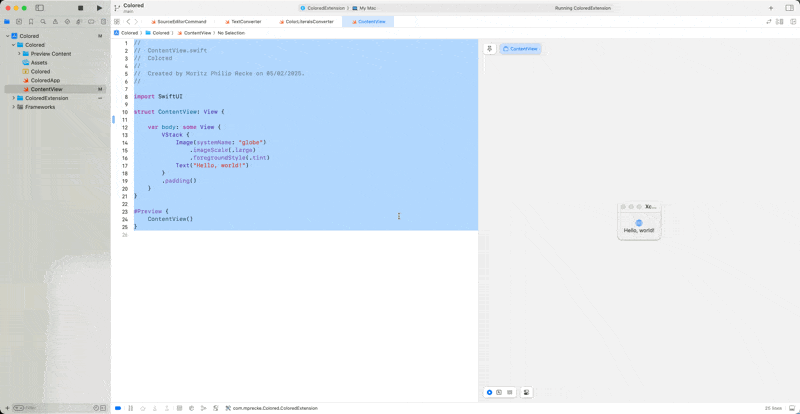
Task: Click the ContentView file breadcrumb
Action: 194,33
